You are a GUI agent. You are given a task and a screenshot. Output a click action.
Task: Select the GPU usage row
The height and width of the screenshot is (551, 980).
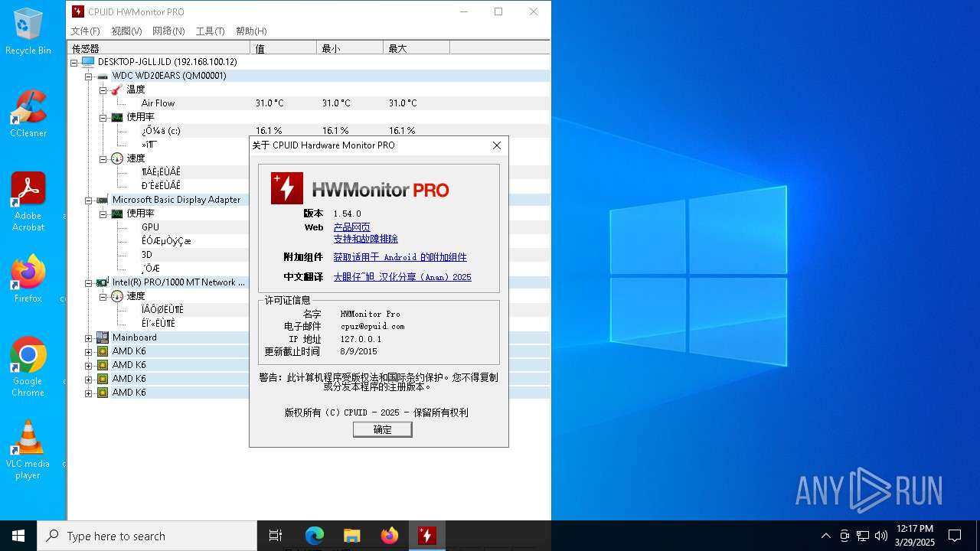[150, 227]
